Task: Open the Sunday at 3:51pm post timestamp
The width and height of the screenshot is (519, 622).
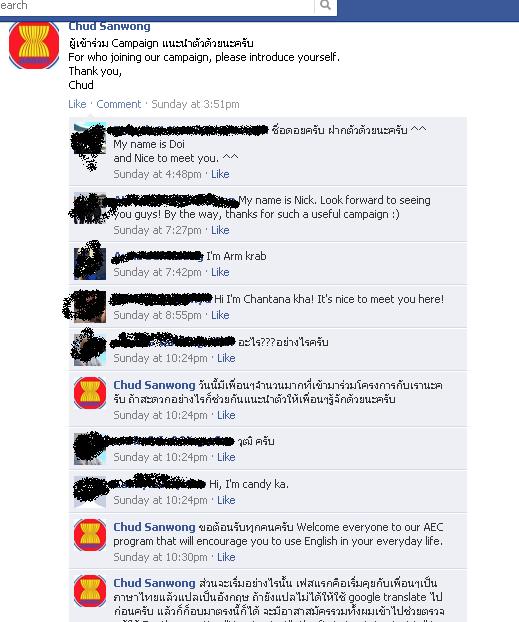Action: pyautogui.click(x=195, y=104)
